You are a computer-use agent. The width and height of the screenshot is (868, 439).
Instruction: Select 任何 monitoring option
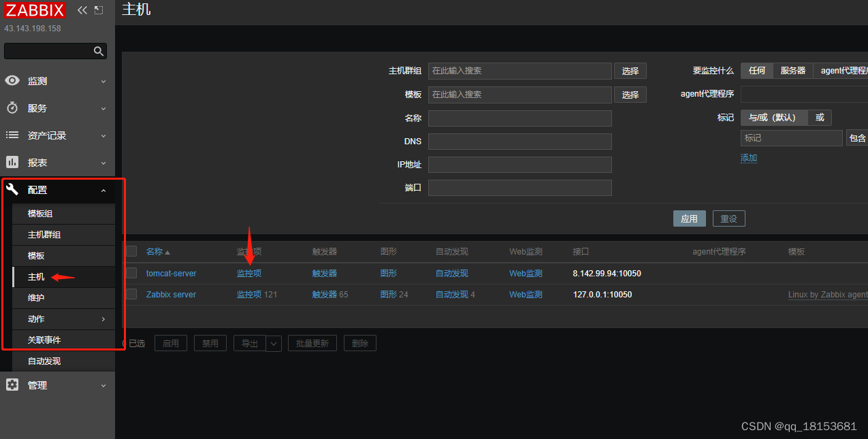pos(757,71)
